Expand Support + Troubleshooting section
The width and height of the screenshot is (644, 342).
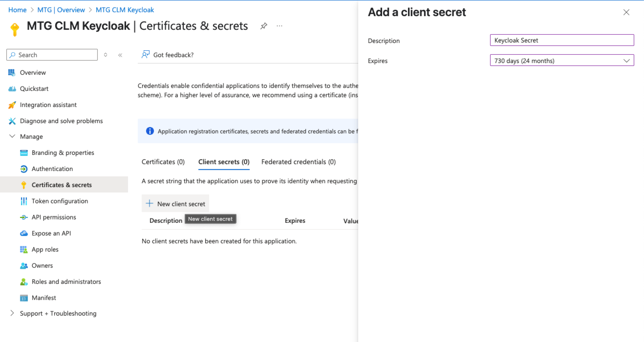(12, 313)
